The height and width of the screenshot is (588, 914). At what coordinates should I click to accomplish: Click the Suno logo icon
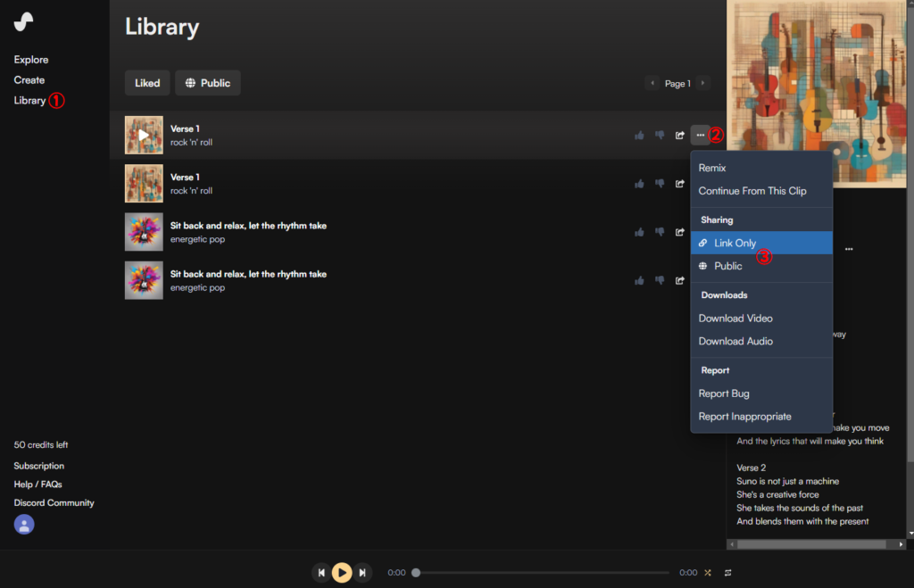tap(24, 22)
